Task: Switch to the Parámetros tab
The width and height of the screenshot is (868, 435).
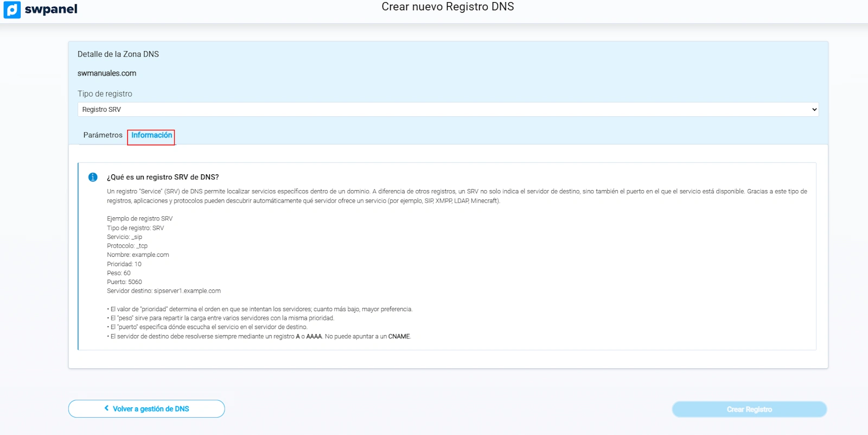Action: click(103, 135)
